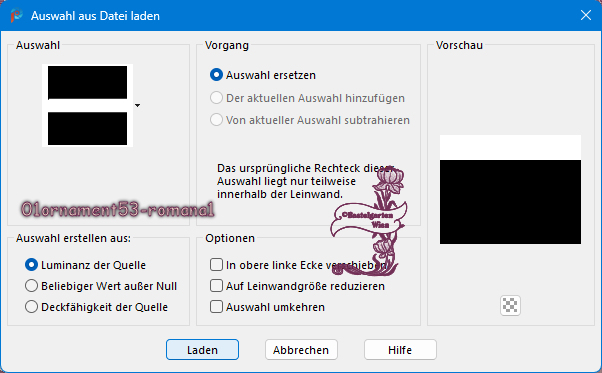Click the Vorschau preview image

pyautogui.click(x=510, y=190)
